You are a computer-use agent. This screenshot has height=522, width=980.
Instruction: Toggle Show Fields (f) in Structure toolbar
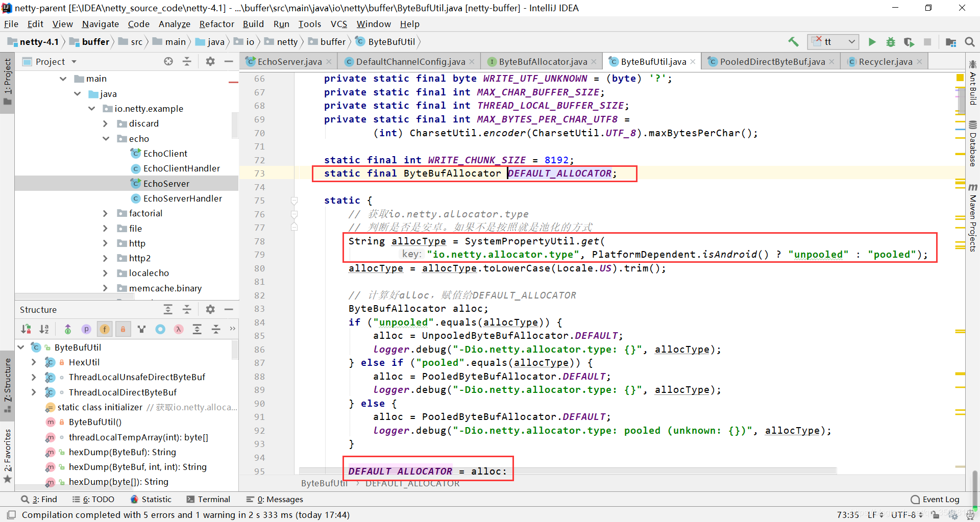[105, 329]
